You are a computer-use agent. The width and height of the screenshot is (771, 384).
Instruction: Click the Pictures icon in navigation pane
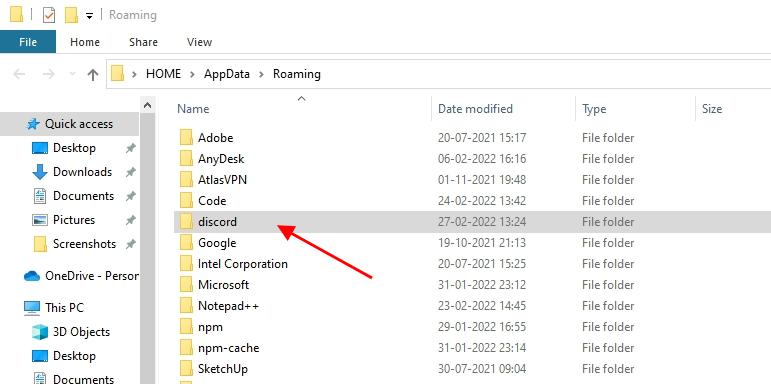(39, 220)
